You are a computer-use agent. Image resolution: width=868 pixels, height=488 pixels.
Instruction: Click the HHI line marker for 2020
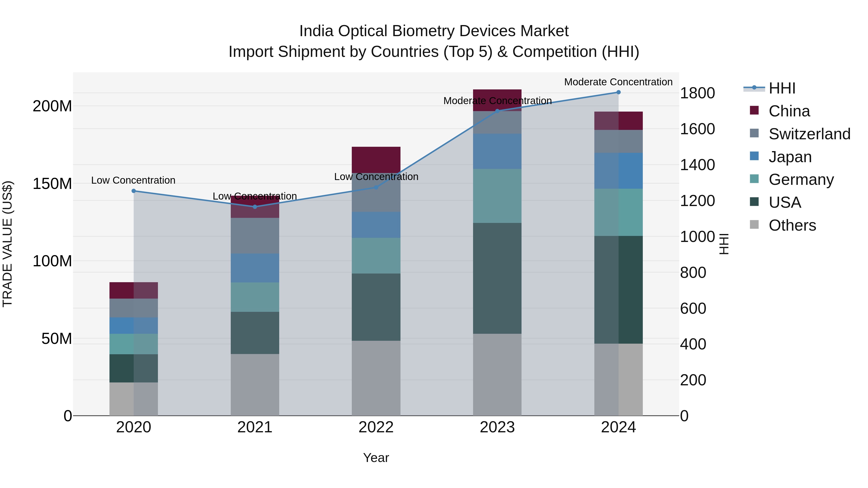pyautogui.click(x=134, y=191)
